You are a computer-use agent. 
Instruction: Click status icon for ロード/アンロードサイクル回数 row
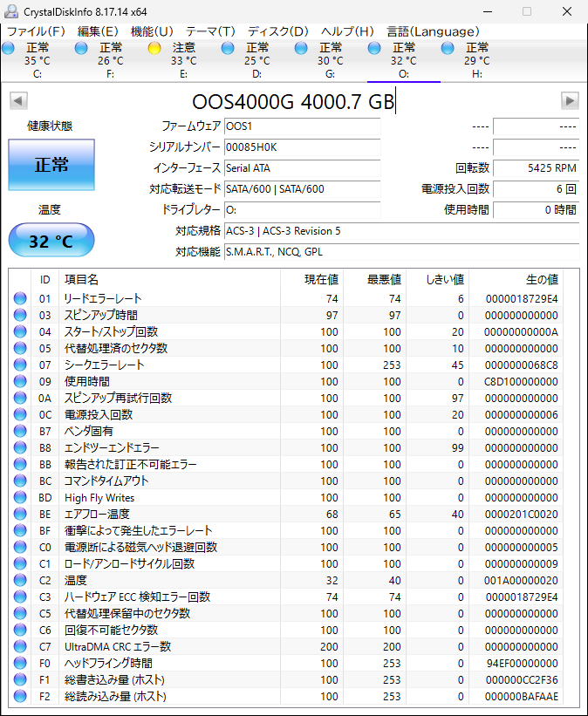tap(20, 564)
